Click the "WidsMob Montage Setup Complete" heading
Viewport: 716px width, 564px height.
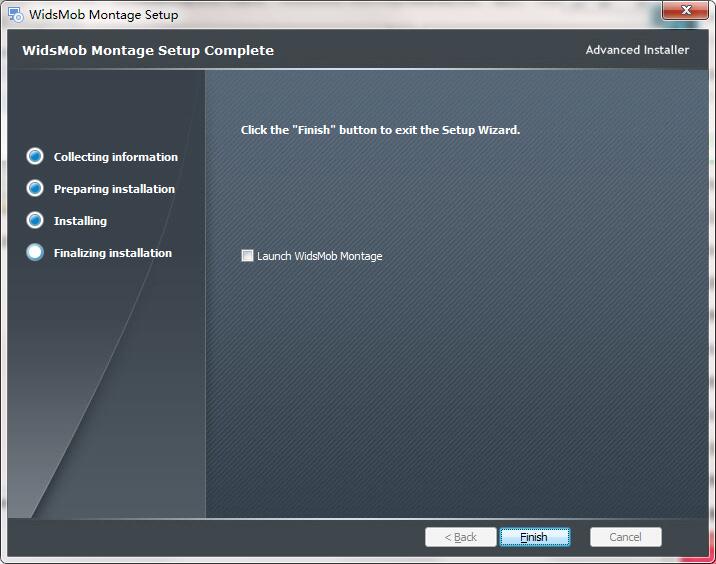tap(148, 50)
